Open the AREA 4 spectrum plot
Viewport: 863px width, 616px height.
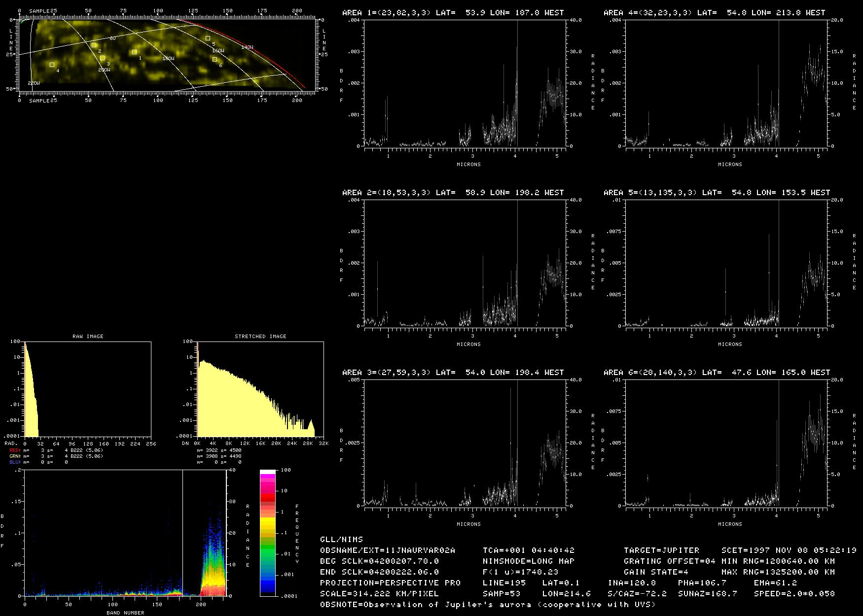[726, 83]
